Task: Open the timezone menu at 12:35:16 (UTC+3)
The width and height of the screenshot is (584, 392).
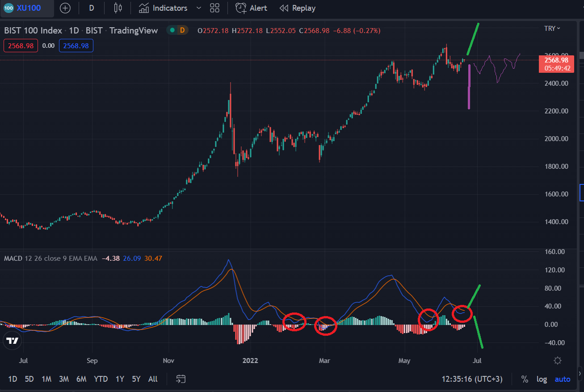Action: [472, 379]
